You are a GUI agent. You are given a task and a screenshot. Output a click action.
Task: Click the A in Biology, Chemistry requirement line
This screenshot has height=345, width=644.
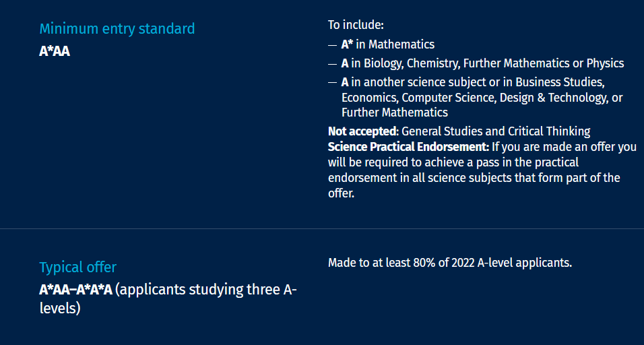(x=482, y=63)
